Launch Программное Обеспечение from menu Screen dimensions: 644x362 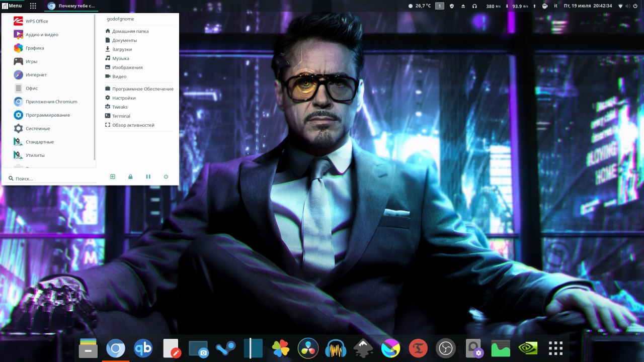pos(139,89)
